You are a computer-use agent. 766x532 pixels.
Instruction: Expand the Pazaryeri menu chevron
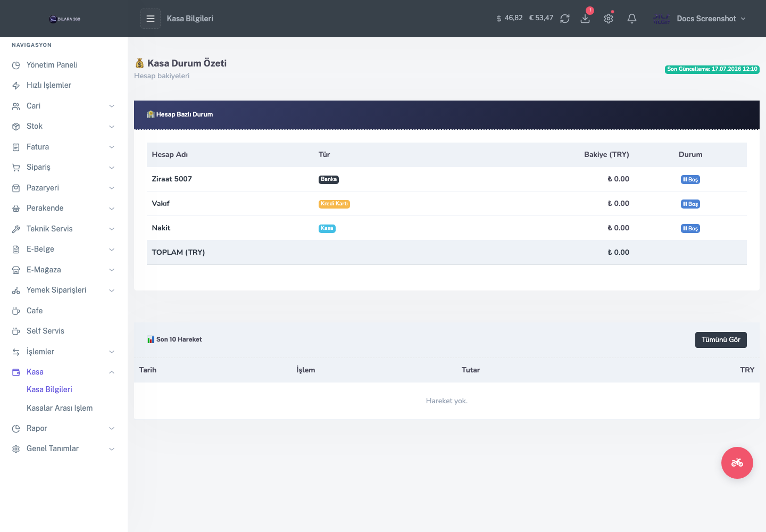click(x=112, y=188)
